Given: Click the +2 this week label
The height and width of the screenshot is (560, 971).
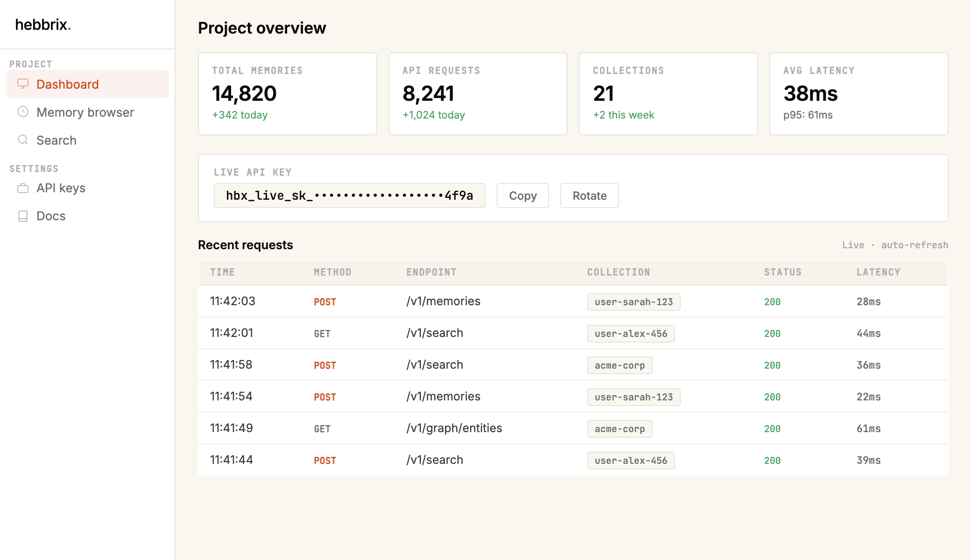Looking at the screenshot, I should point(624,115).
